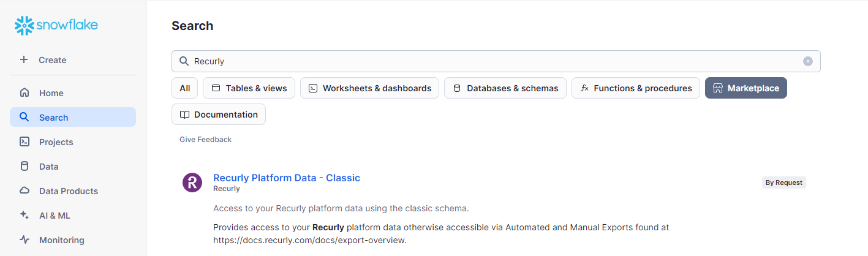Open Projects via its terminal icon
This screenshot has height=256, width=868.
[25, 141]
